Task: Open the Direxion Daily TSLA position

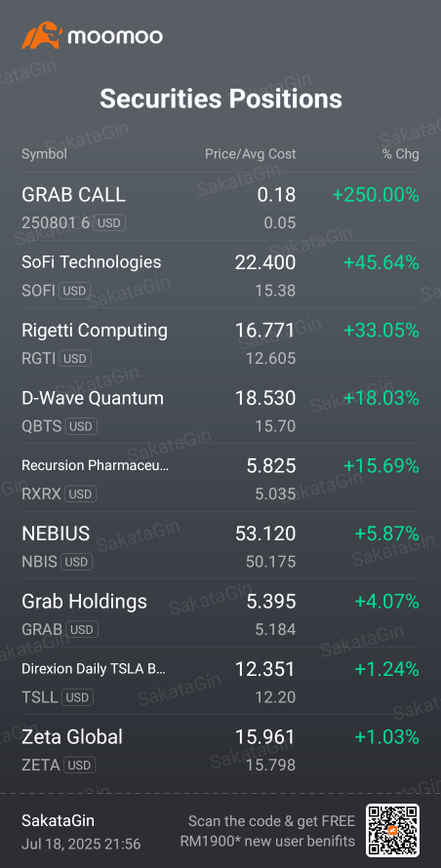Action: 220,682
